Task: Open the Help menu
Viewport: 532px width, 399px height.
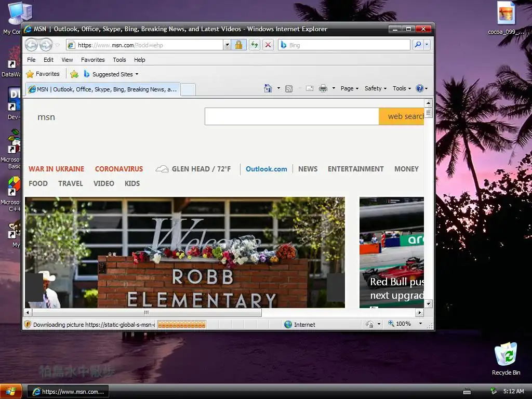Action: point(139,60)
